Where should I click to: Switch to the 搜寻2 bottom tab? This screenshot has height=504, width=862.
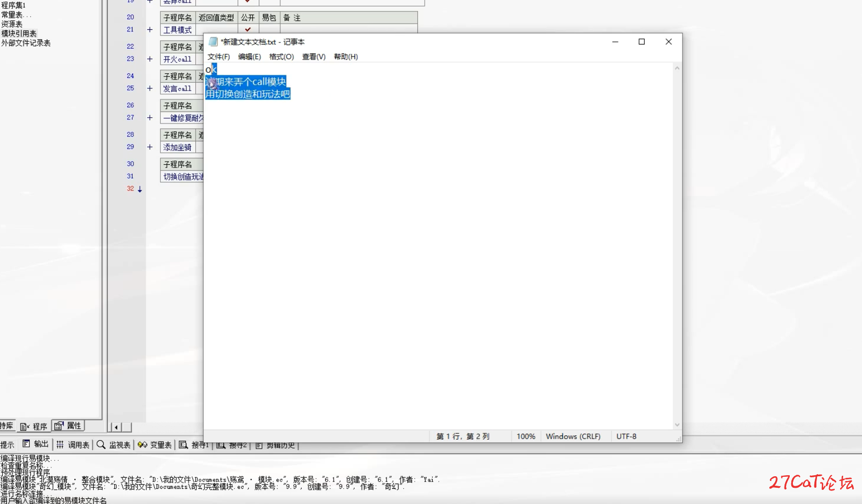232,446
